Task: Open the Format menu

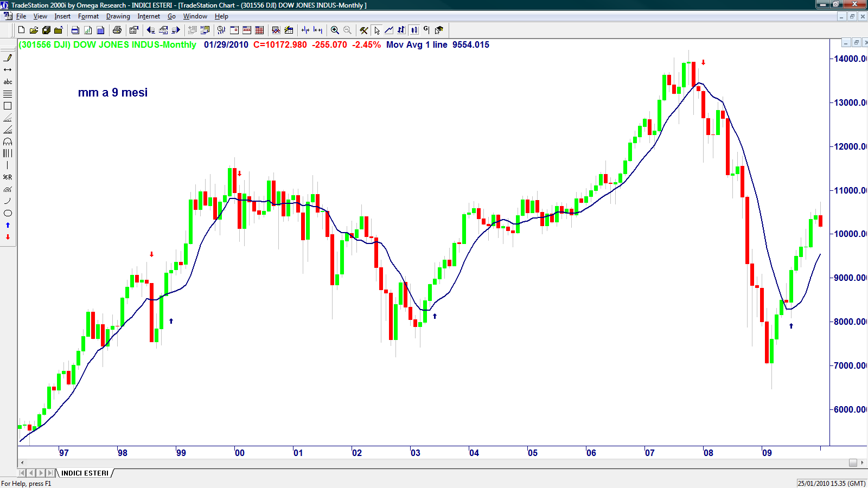Action: pyautogui.click(x=88, y=16)
